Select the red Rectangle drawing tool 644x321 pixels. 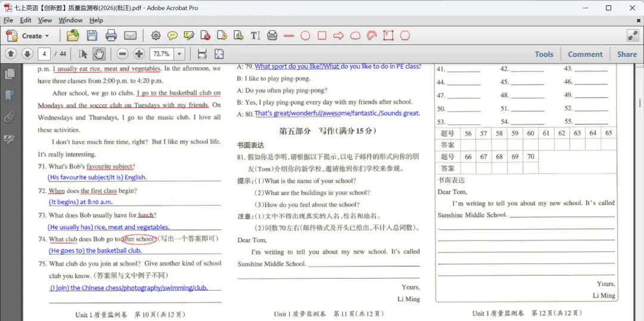pos(322,36)
